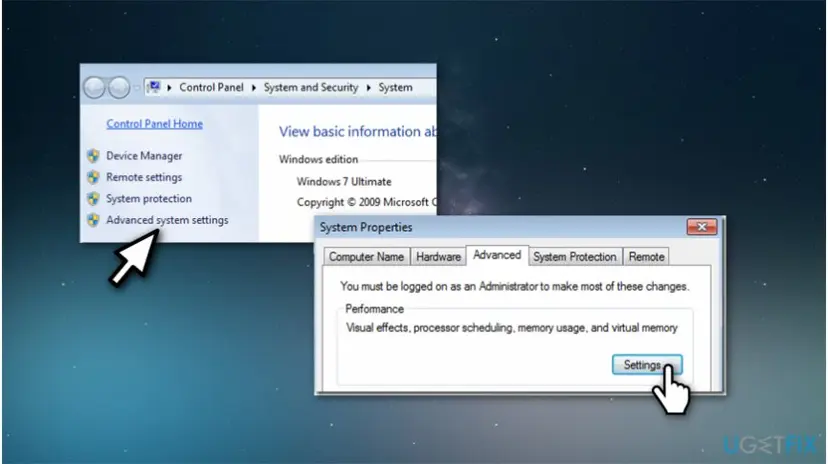The width and height of the screenshot is (828, 464).
Task: Select Control Panel in the breadcrumb
Action: [211, 88]
